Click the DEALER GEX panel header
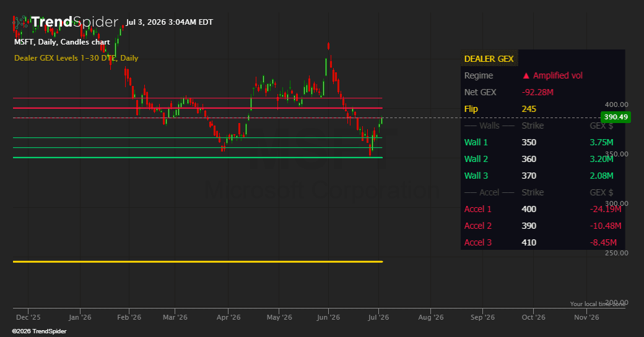 [489, 59]
